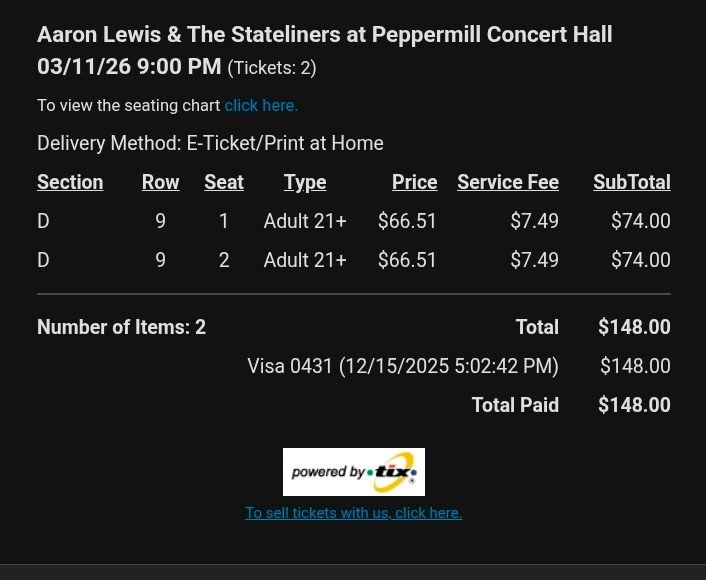Click the powered by tix logo
Image resolution: width=706 pixels, height=580 pixels.
(353, 472)
